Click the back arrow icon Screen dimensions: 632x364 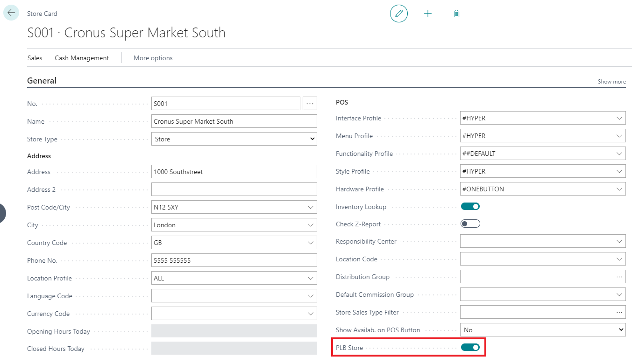tap(11, 13)
